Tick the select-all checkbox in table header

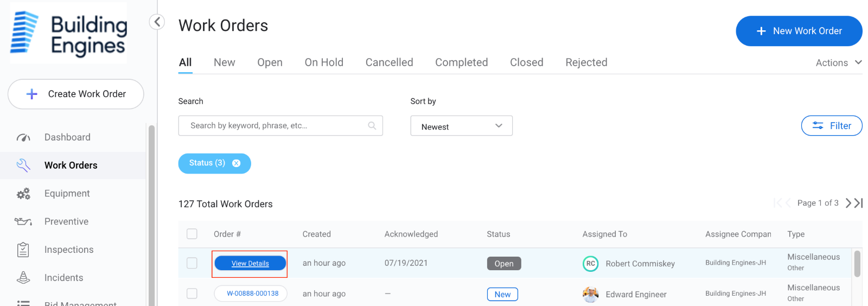192,234
